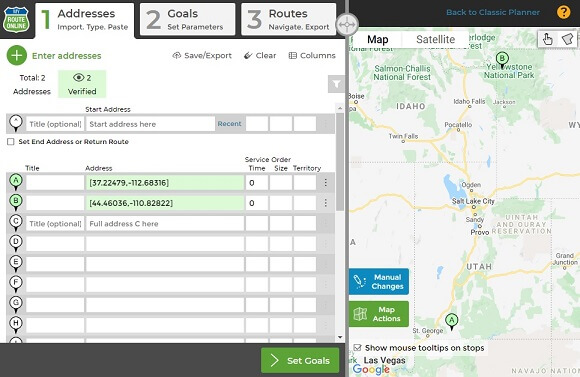Uncheck Show mouse tooltips on stops
The width and height of the screenshot is (580, 377).
(357, 348)
